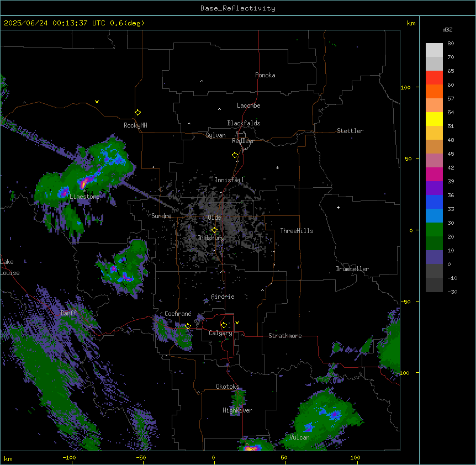This screenshot has height=465, width=476.
Task: Click the dBZ legend heading
Action: [447, 29]
